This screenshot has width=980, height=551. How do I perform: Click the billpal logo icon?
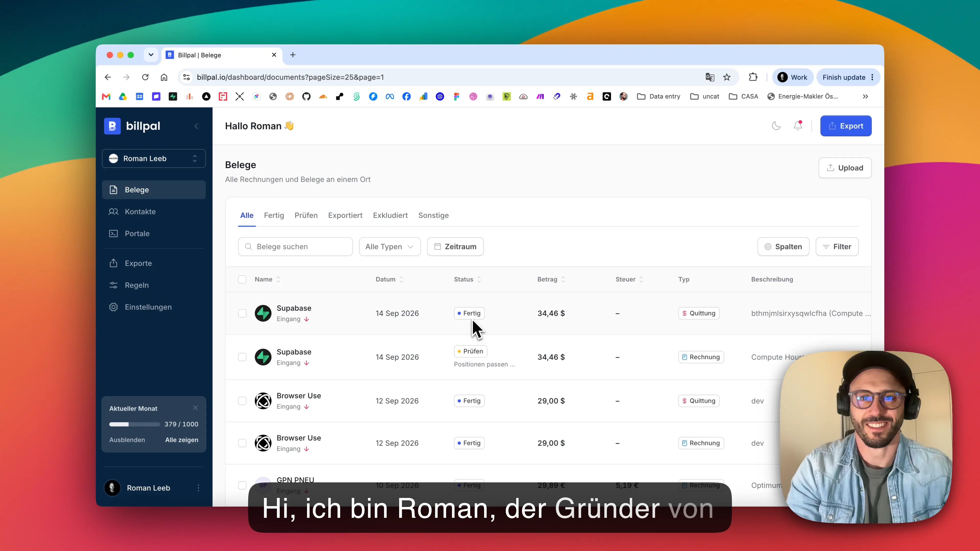click(x=112, y=126)
